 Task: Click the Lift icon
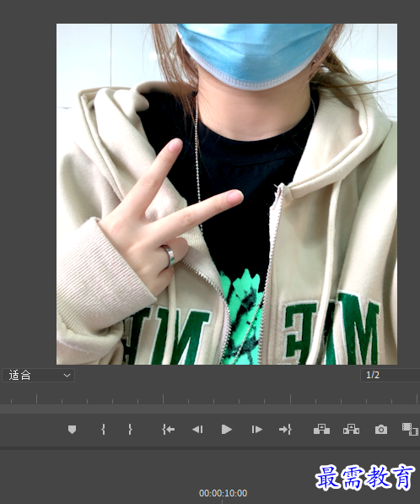tap(321, 429)
